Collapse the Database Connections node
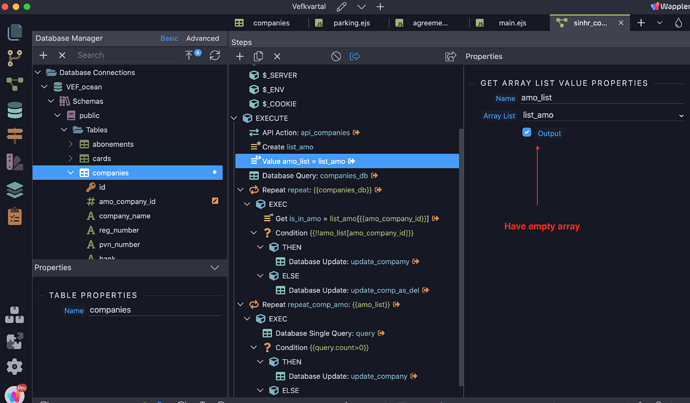This screenshot has width=690, height=403. point(38,72)
